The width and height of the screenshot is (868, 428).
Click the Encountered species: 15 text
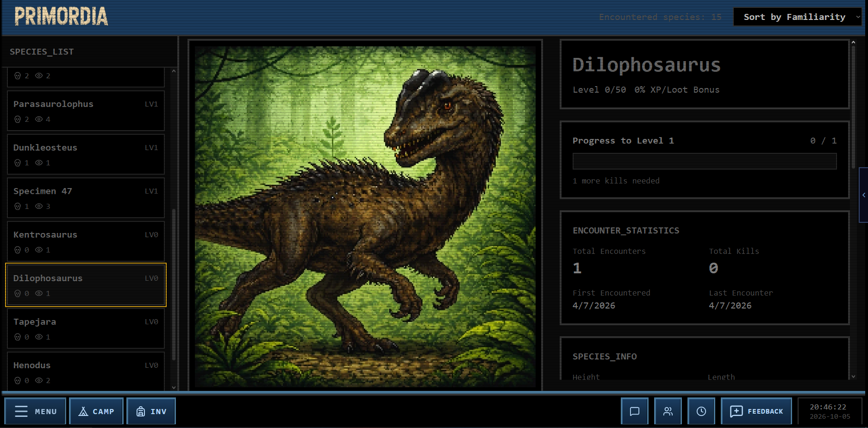pyautogui.click(x=660, y=17)
